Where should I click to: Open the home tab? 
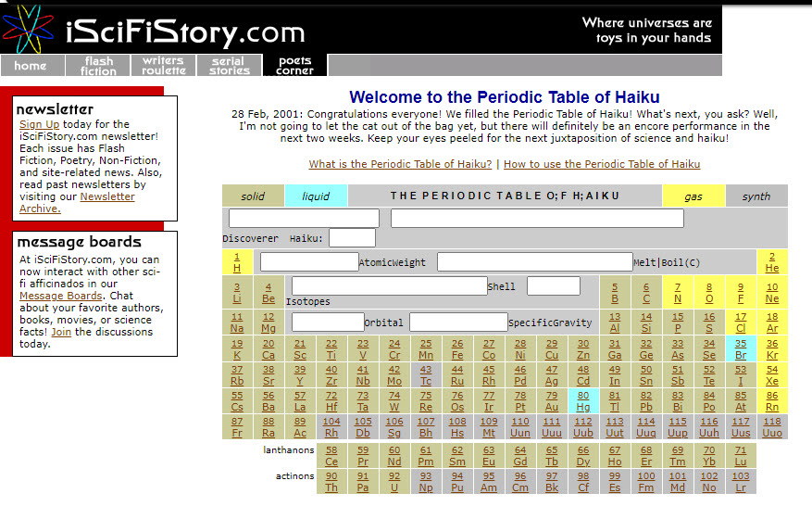point(32,65)
